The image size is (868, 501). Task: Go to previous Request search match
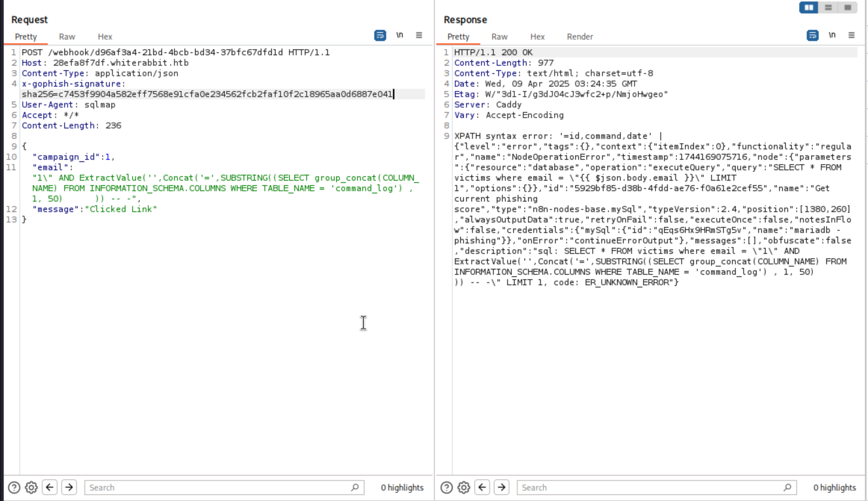(50, 488)
